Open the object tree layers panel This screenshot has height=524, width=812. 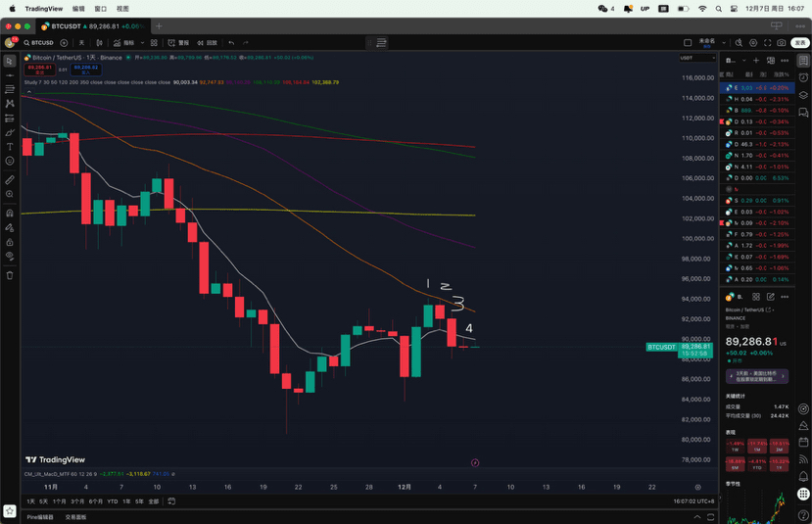click(803, 95)
